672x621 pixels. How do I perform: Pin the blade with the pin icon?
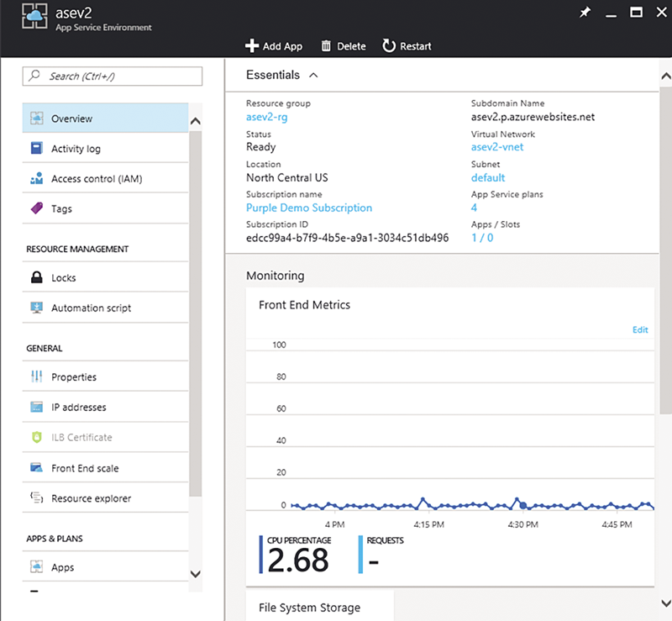click(x=585, y=12)
